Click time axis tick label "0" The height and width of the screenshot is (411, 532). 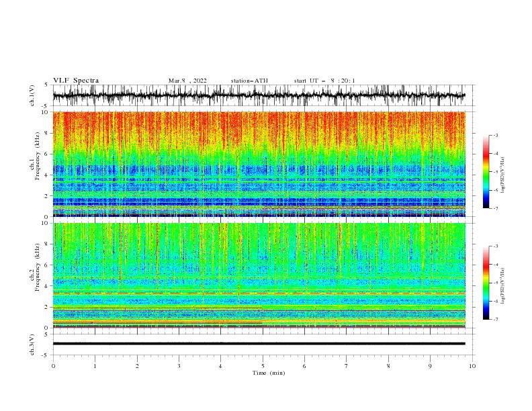[53, 366]
